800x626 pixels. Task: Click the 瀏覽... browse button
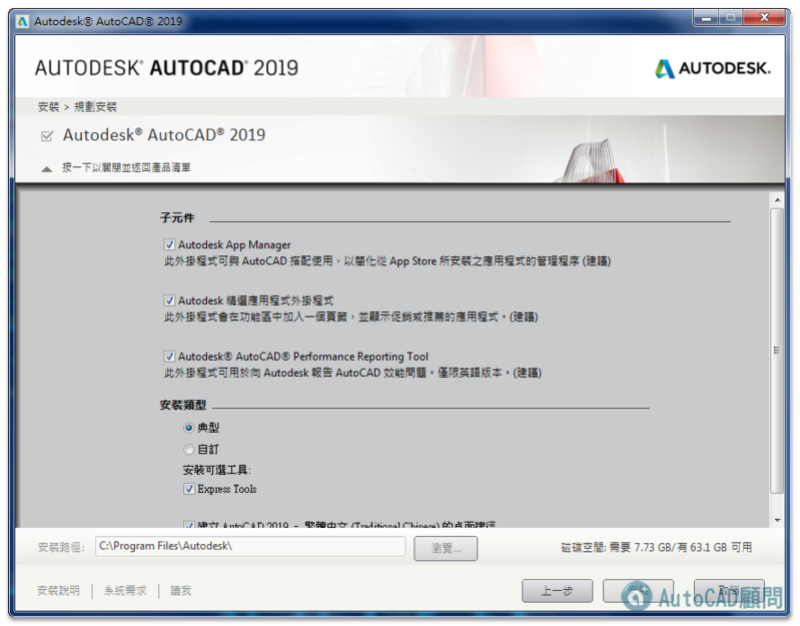point(445,548)
